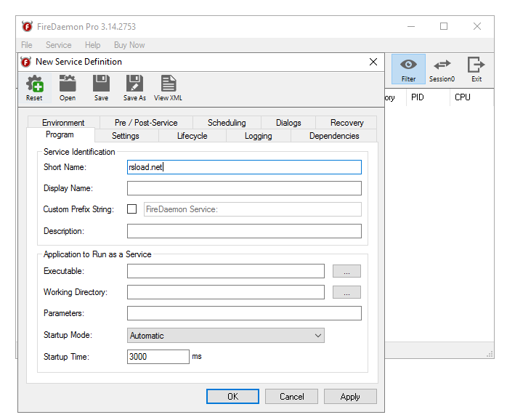
Task: Open the Buy Now menu
Action: click(129, 45)
